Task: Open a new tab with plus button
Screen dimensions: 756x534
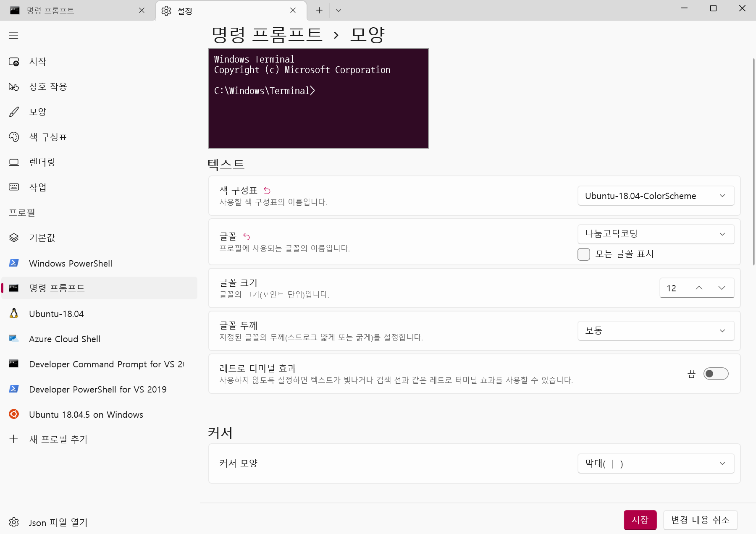Action: point(319,10)
